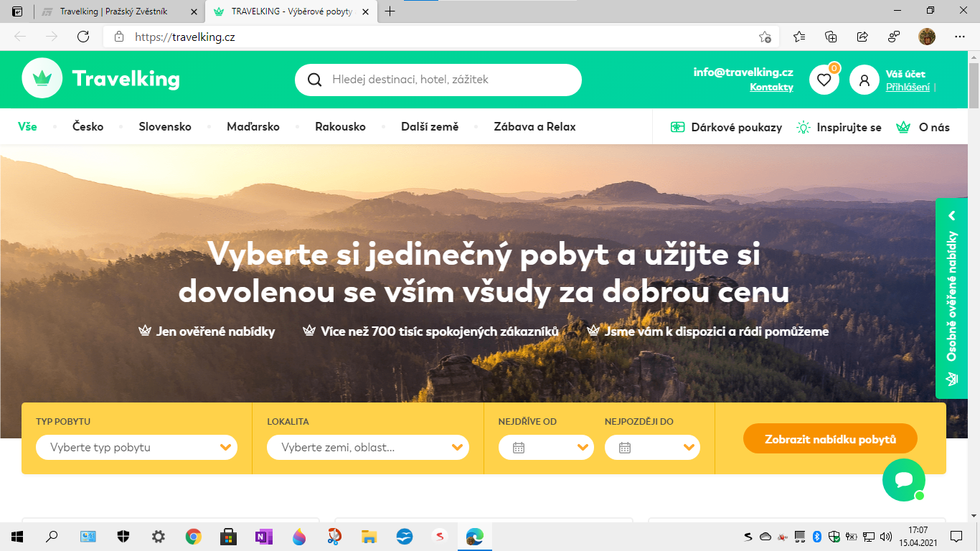Expand the Vyberte typ pobytu dropdown
Screen dimensions: 980x551
pos(136,447)
